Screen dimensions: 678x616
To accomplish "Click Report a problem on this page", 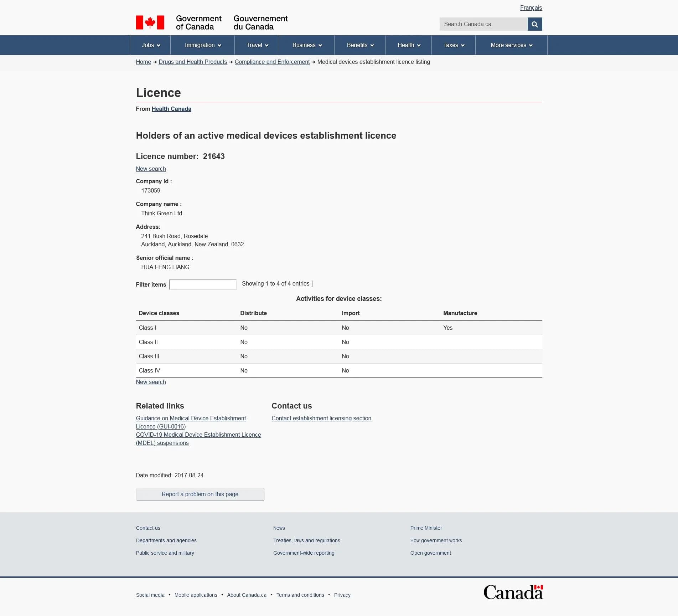I will (200, 494).
